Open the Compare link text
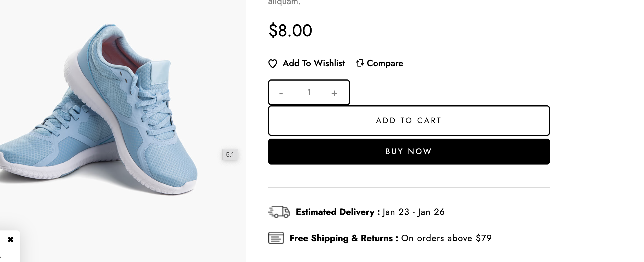The image size is (644, 262). click(385, 63)
